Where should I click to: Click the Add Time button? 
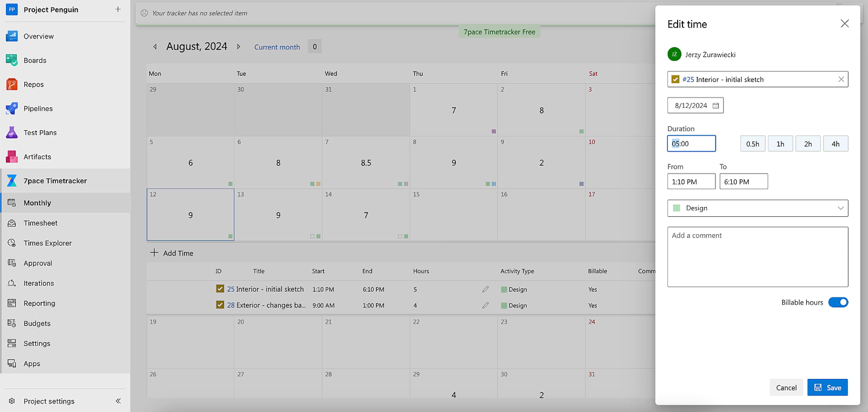[172, 253]
